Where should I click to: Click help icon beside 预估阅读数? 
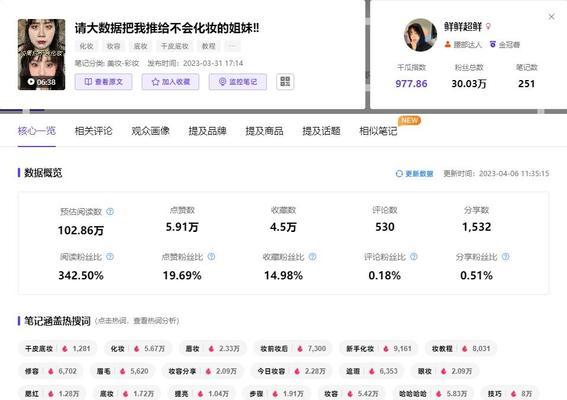(110, 212)
